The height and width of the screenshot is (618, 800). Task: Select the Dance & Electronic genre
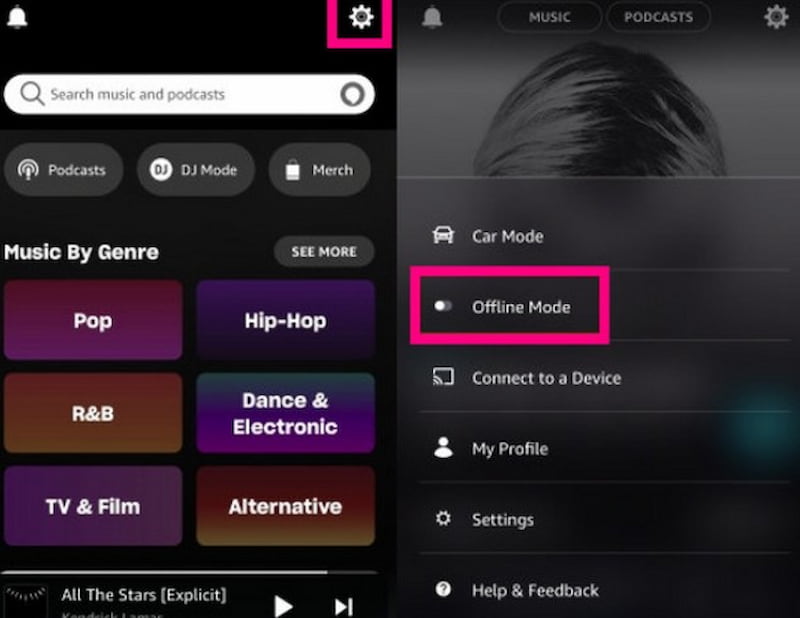pos(286,412)
